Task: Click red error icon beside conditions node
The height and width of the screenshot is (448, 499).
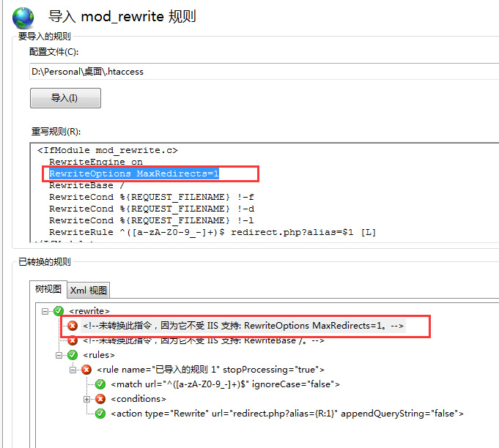Action: [x=100, y=399]
